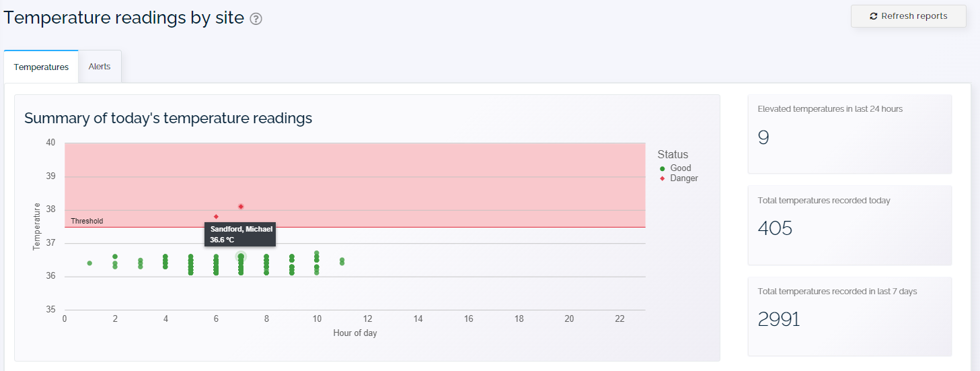The width and height of the screenshot is (980, 371).
Task: Click the green points at hour 11
Action: coord(342,261)
